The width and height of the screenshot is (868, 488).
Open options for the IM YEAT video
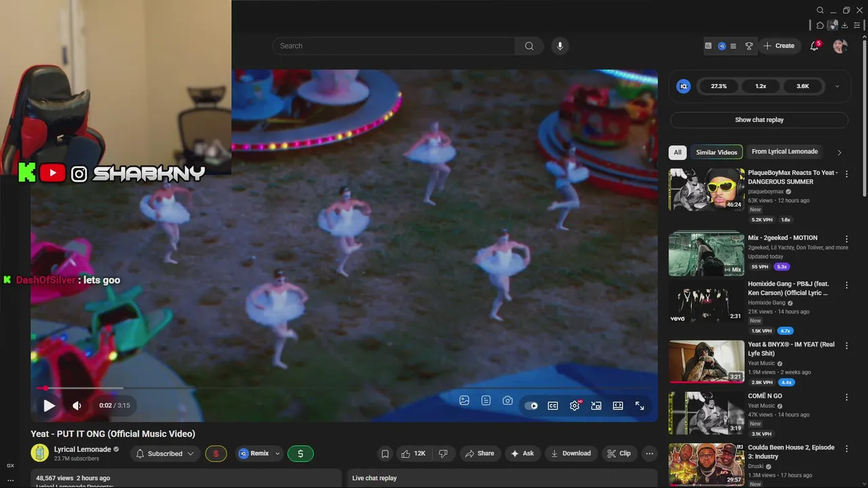[x=846, y=346]
